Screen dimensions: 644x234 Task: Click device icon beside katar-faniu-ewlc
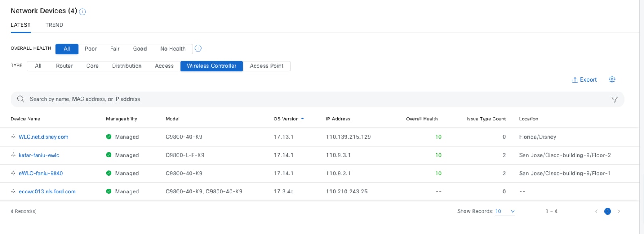[13, 155]
